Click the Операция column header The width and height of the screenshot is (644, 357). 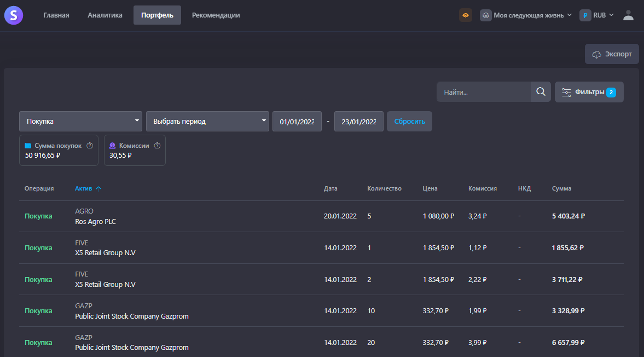tap(39, 188)
